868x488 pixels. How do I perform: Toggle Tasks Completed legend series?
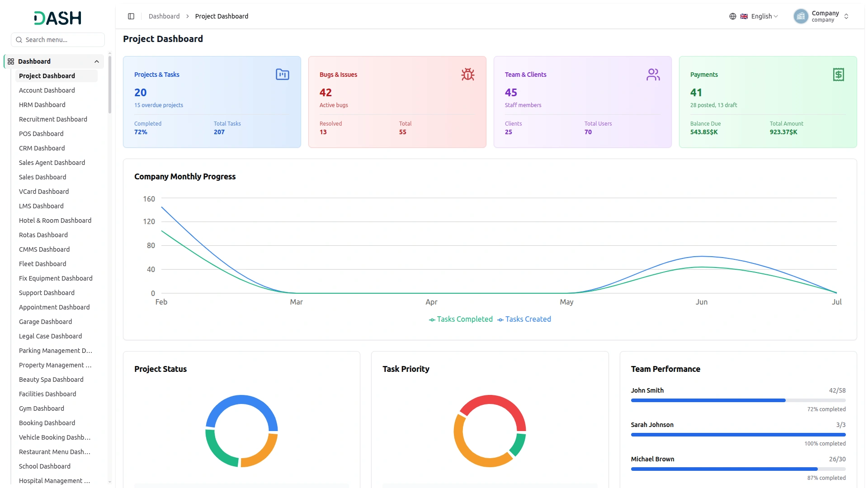(x=461, y=319)
